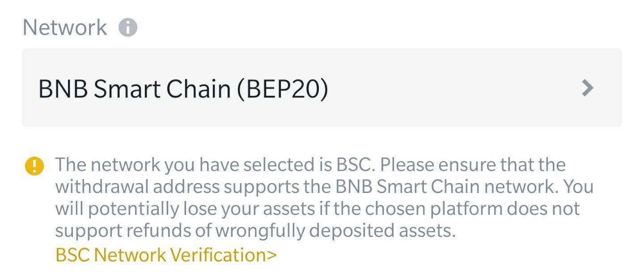The image size is (644, 278).
Task: Click the arrow after BSC Network Verification
Action: coord(272,255)
